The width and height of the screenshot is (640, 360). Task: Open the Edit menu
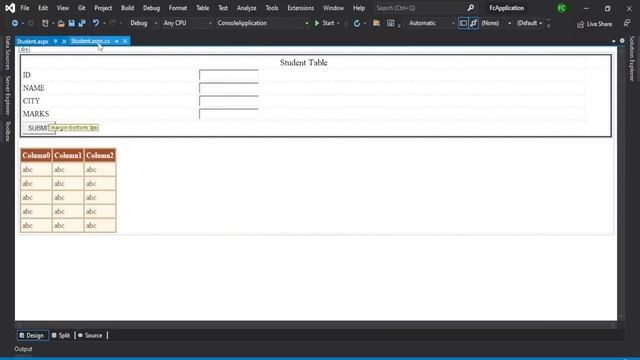click(x=43, y=8)
